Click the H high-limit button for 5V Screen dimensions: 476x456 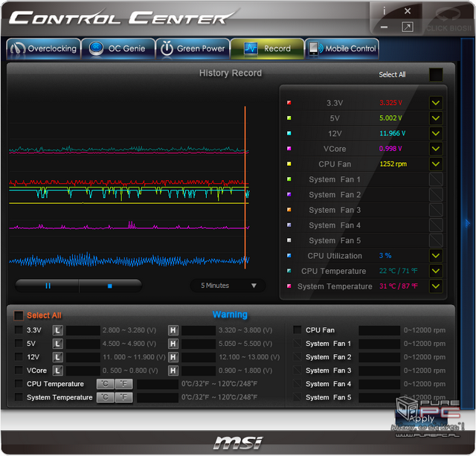pyautogui.click(x=173, y=344)
